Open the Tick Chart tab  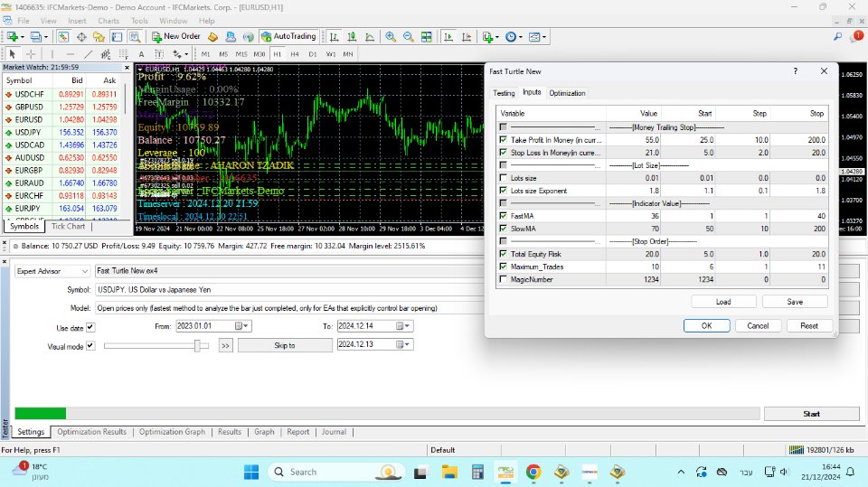pos(69,226)
